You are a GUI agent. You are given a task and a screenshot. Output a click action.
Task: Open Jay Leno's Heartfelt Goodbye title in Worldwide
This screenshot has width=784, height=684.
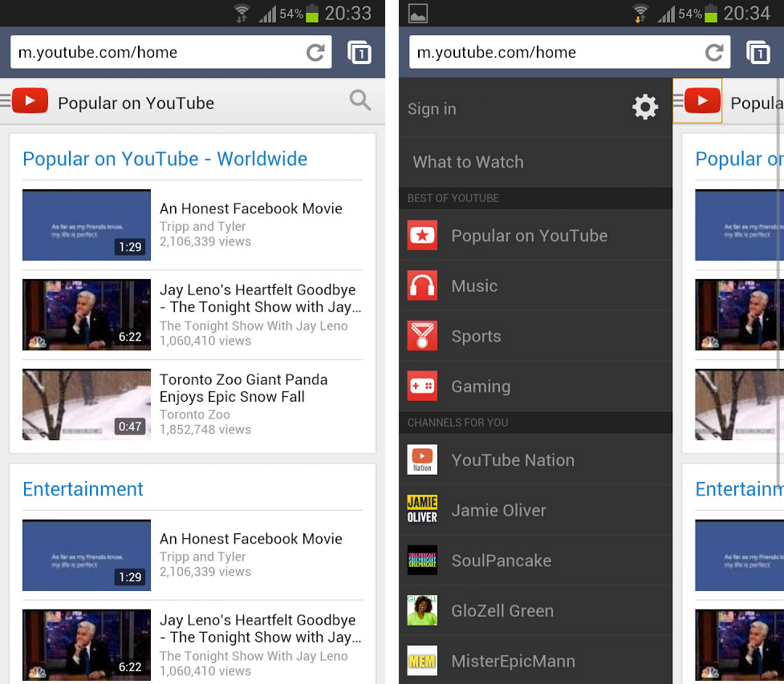point(260,298)
